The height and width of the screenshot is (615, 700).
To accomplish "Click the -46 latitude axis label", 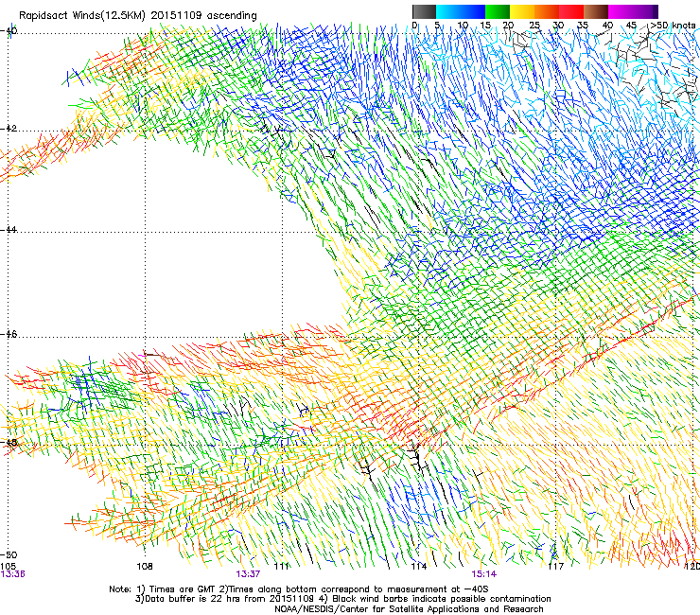I will pyautogui.click(x=9, y=335).
